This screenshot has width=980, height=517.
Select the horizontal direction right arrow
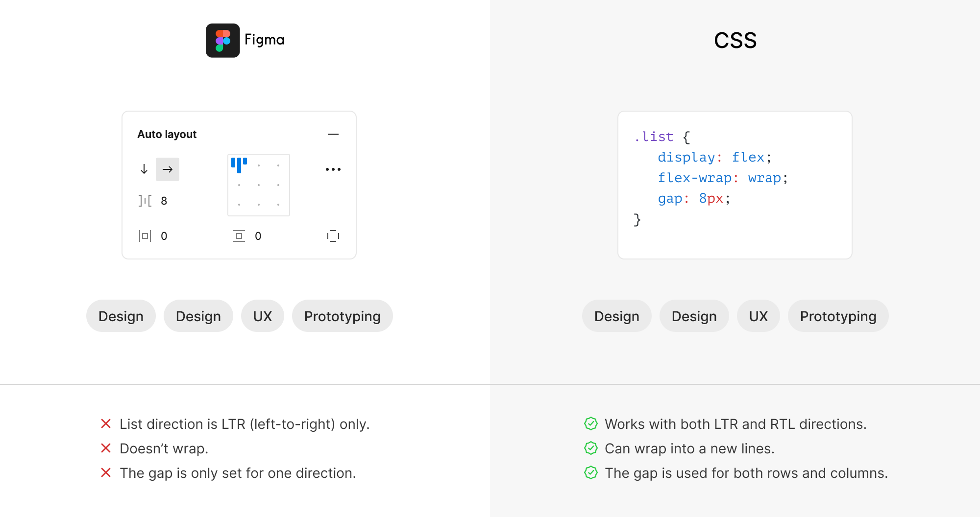pos(168,169)
